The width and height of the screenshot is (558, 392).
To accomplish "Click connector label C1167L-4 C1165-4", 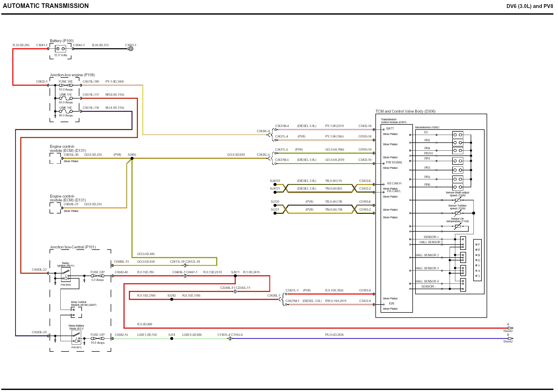I will (230, 335).
